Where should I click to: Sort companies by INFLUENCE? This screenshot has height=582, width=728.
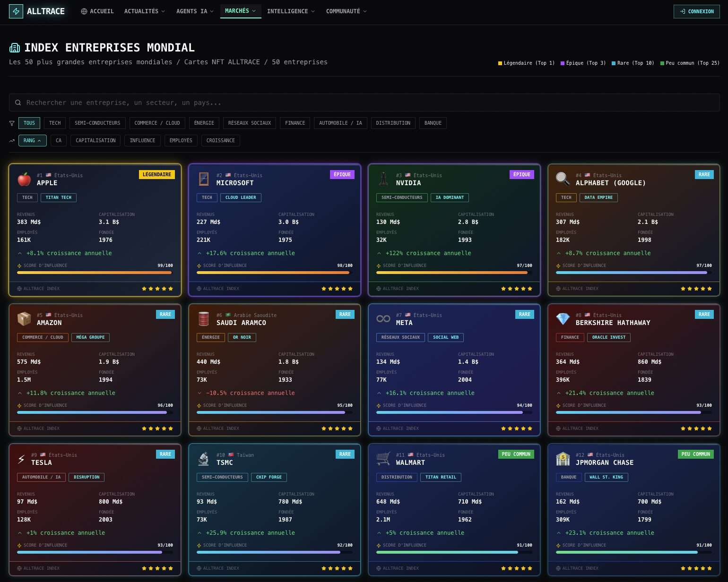tap(142, 141)
